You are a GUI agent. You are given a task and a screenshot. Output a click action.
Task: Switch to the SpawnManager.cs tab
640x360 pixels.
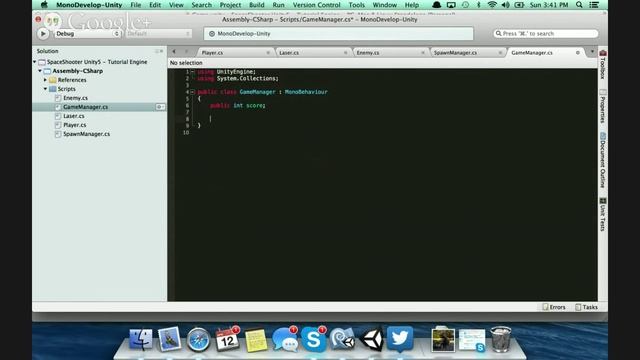click(455, 53)
